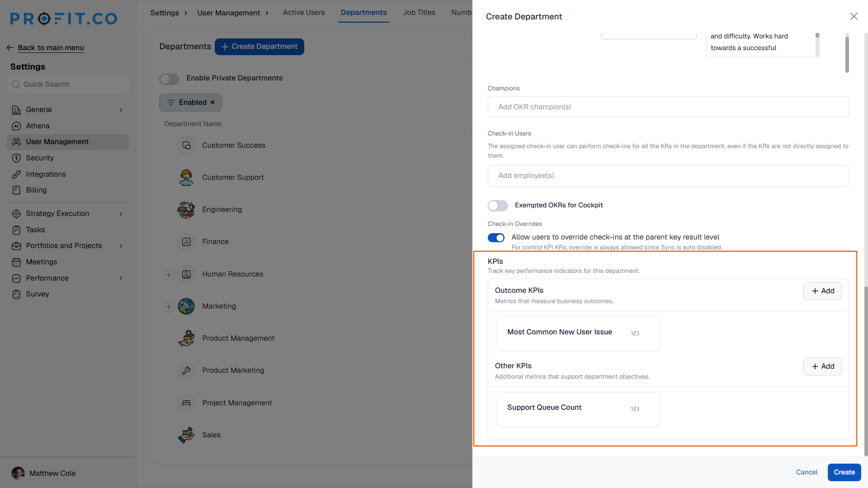Click the Athena AI icon
The height and width of the screenshot is (488, 868).
click(16, 126)
